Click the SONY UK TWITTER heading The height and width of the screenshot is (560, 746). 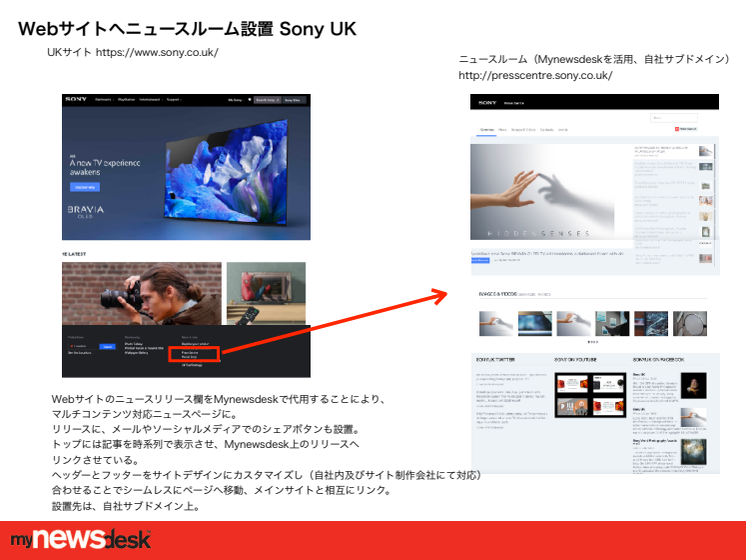tap(495, 360)
